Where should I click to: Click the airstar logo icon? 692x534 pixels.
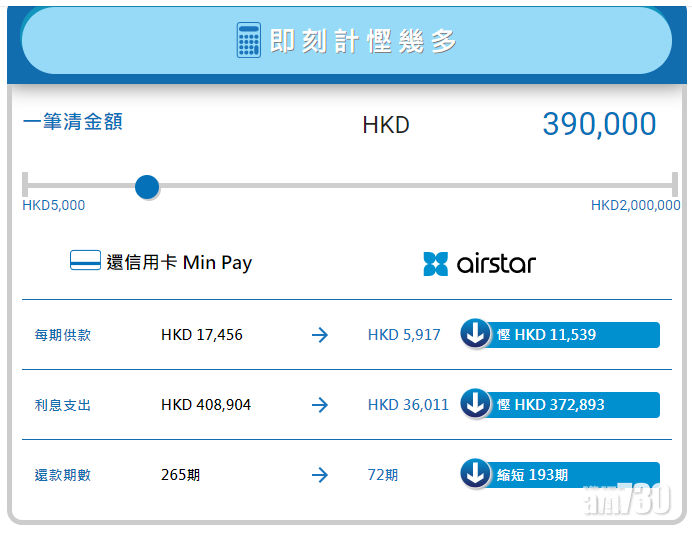click(436, 264)
